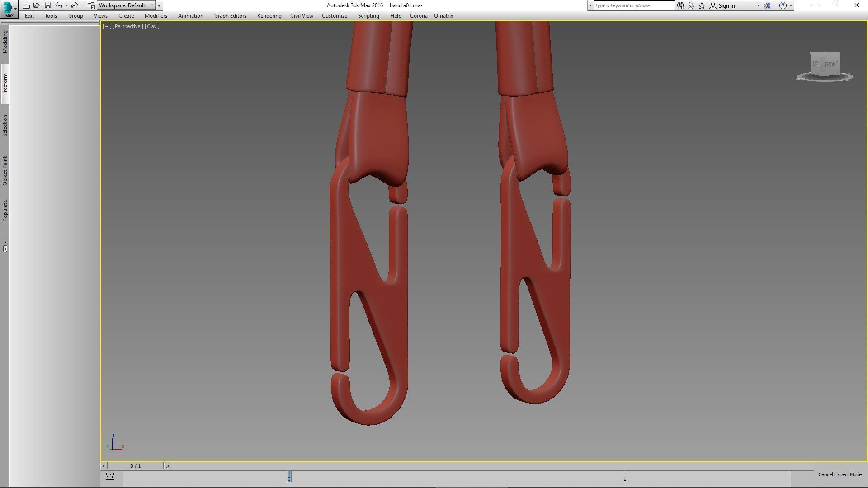The width and height of the screenshot is (868, 488).
Task: Open the Edit menu
Action: coord(29,15)
